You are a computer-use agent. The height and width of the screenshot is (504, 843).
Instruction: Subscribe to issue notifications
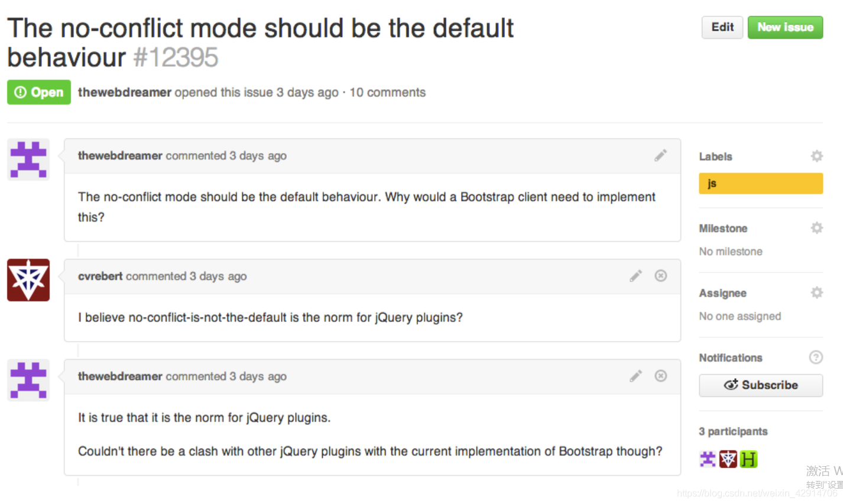(761, 385)
